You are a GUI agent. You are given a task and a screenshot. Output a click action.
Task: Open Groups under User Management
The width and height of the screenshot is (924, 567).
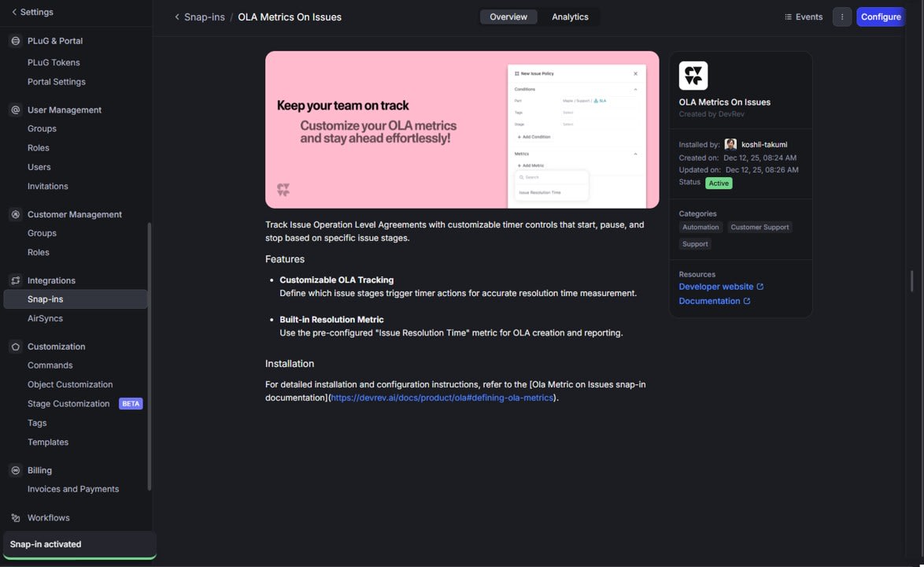click(42, 128)
